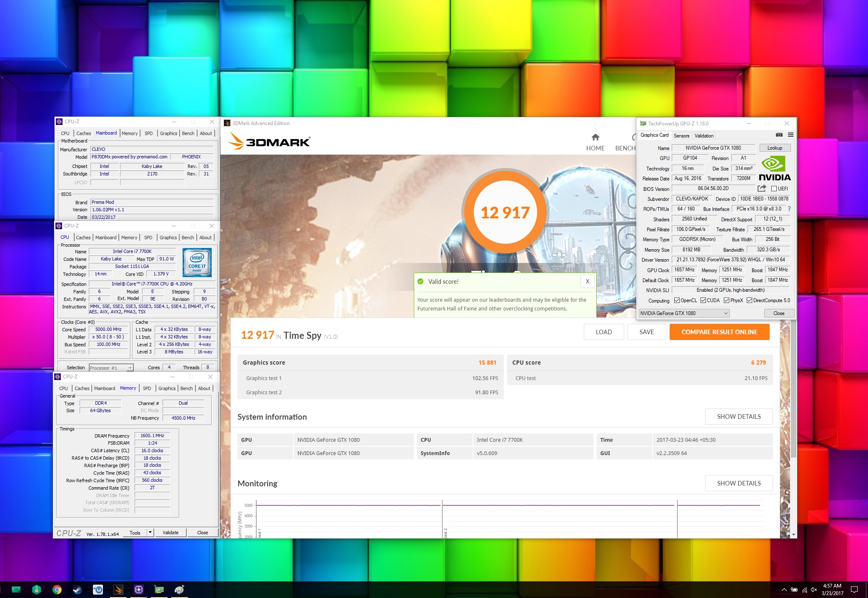868x598 pixels.
Task: Dismiss the Valid score notification with X
Action: [x=587, y=281]
